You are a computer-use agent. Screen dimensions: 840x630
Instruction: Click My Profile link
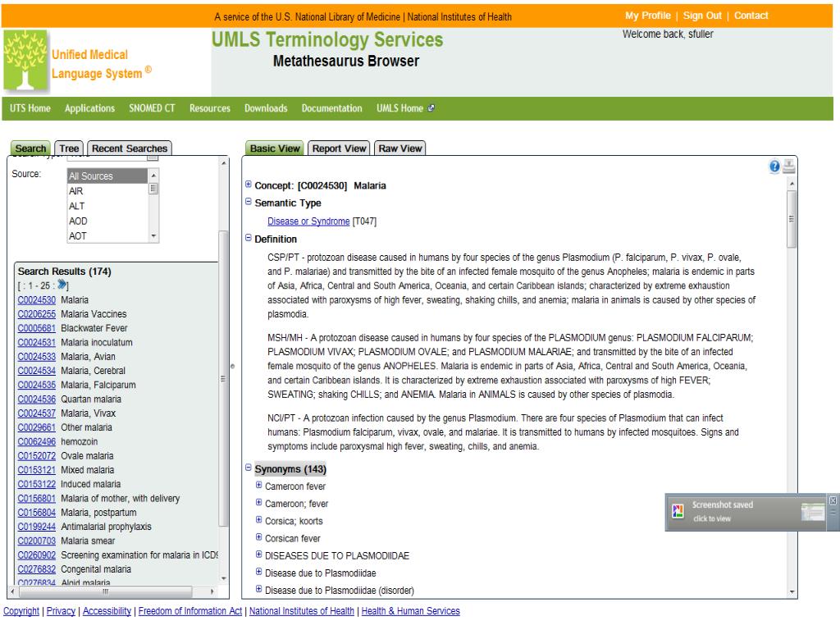[x=648, y=16]
